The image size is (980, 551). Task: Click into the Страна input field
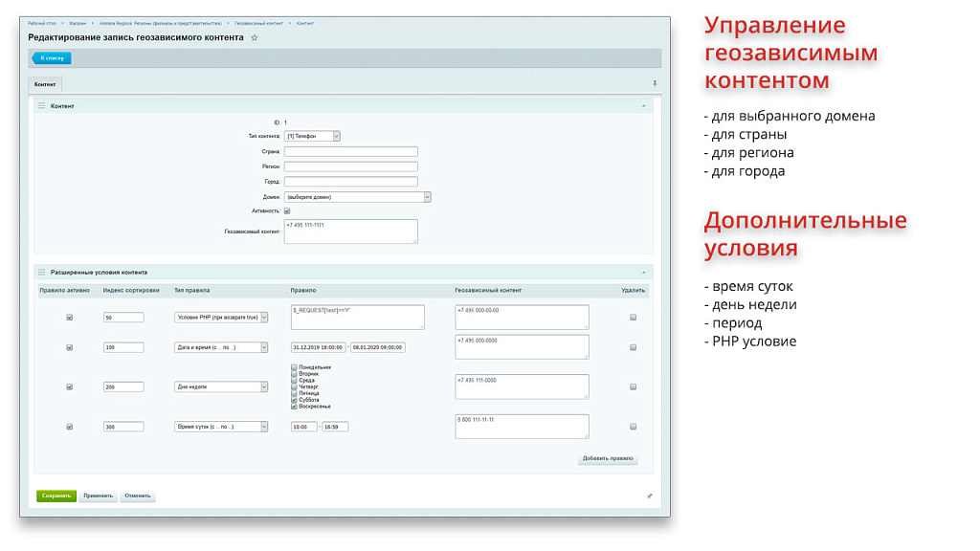[350, 151]
